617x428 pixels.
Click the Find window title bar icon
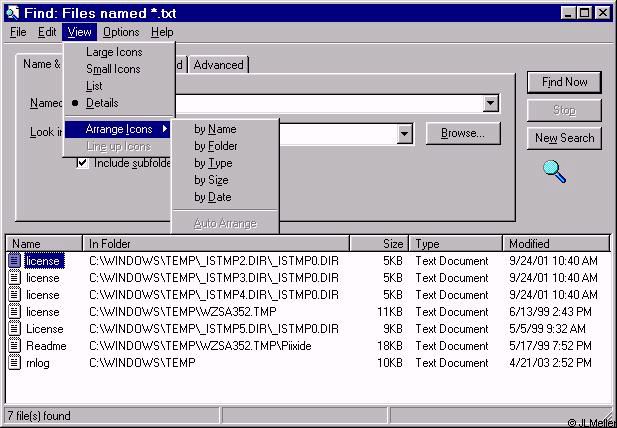coord(12,13)
